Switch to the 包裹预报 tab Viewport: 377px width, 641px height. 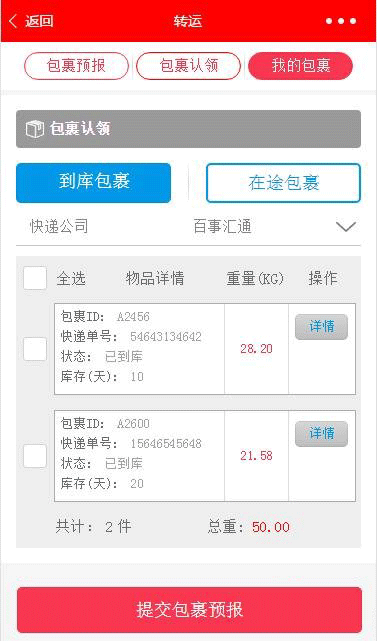[x=76, y=66]
